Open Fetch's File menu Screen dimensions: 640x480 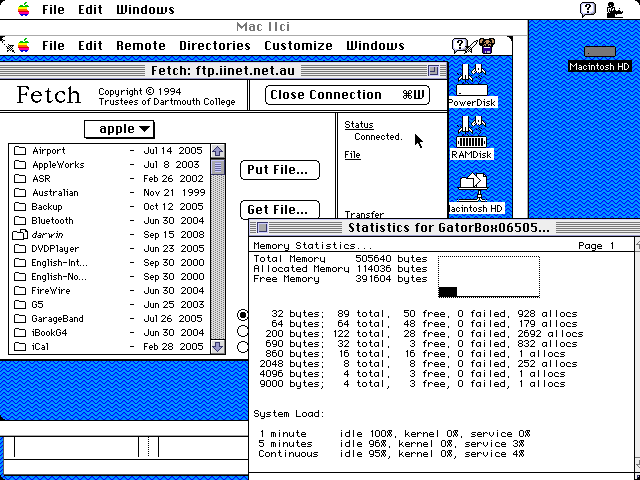(x=53, y=45)
